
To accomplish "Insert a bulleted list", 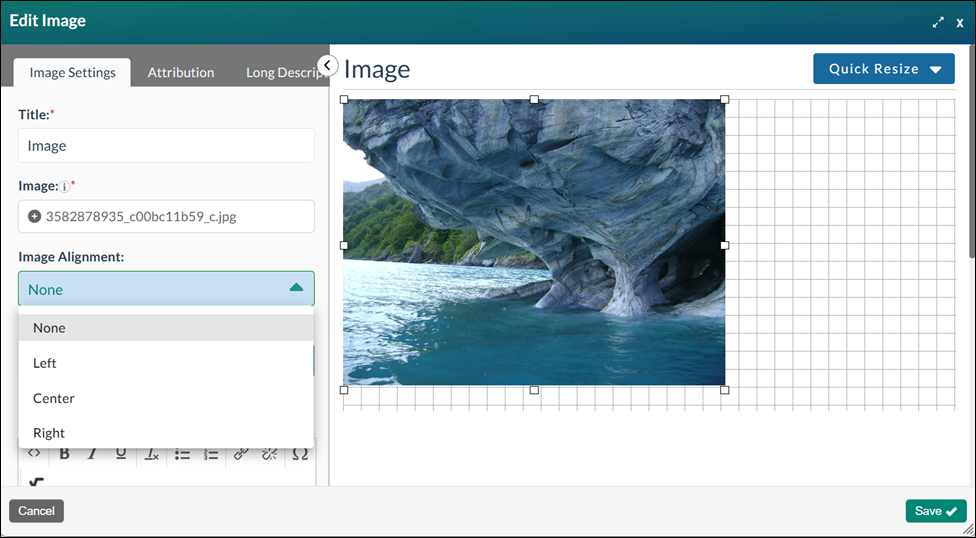I will (x=182, y=455).
